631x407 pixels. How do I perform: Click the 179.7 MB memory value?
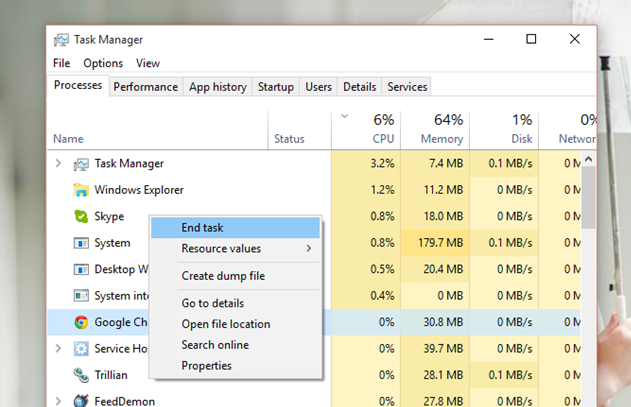[440, 243]
